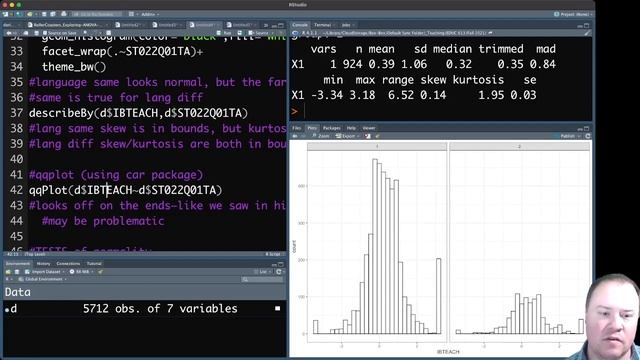
Task: Click the Run button in editor toolbar
Action: tap(225, 33)
